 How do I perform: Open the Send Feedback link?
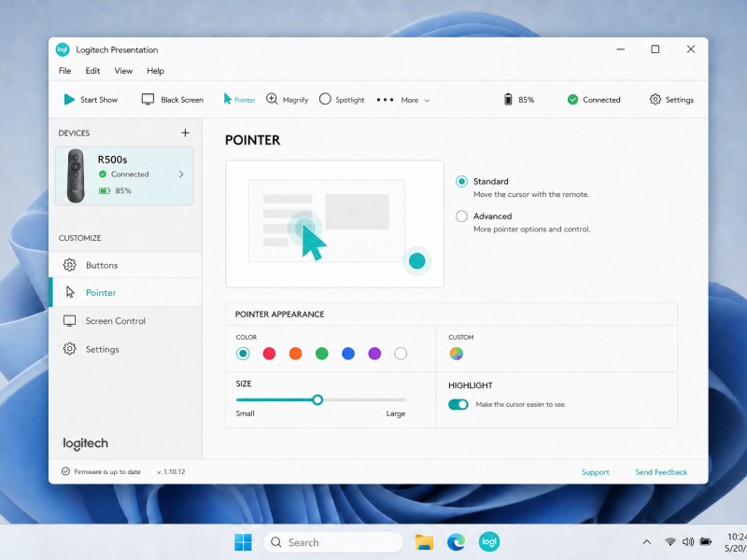tap(661, 472)
